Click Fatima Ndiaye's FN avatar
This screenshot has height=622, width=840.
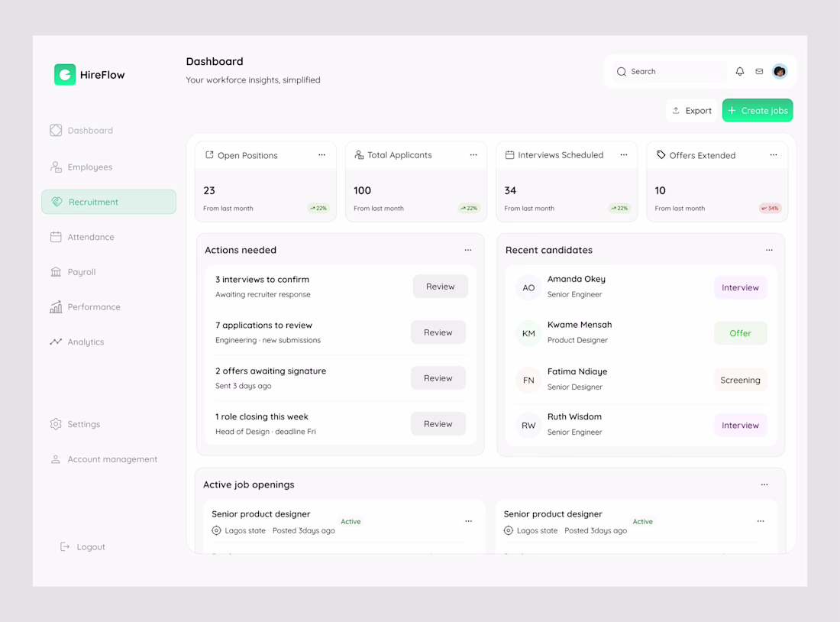click(x=528, y=380)
